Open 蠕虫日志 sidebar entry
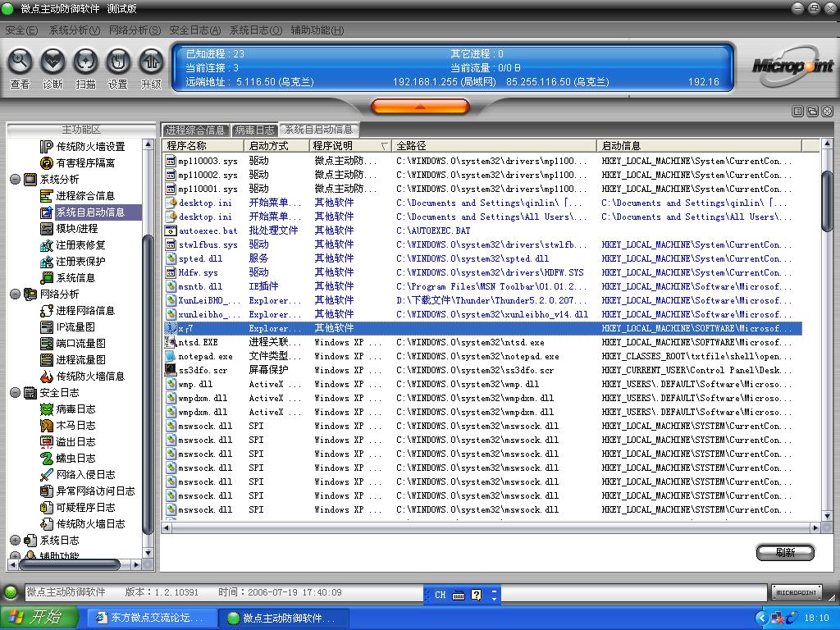 coord(75,459)
